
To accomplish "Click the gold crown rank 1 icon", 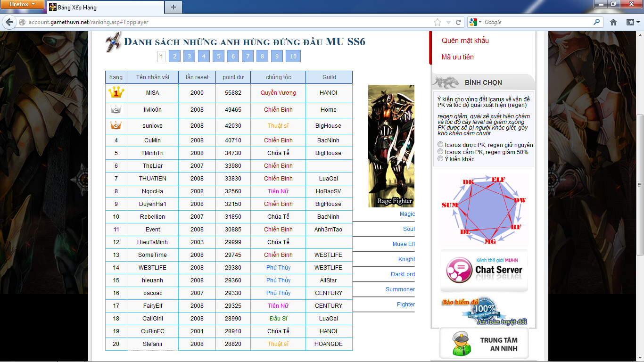I will 116,93.
